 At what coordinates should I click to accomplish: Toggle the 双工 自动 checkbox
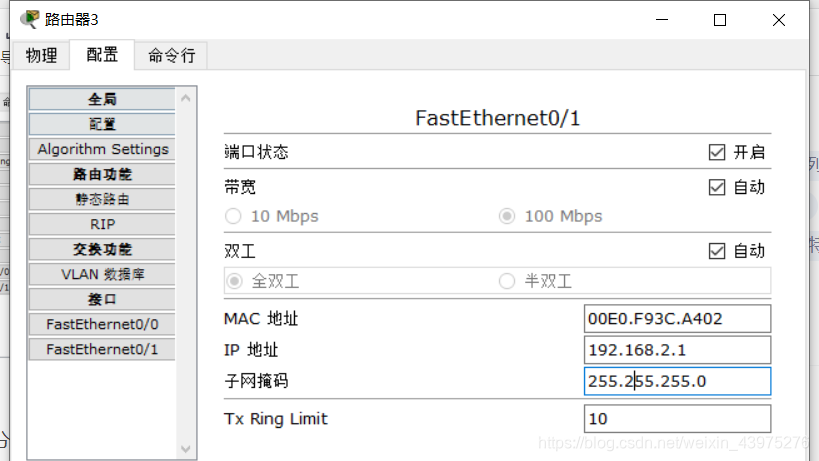pyautogui.click(x=717, y=251)
